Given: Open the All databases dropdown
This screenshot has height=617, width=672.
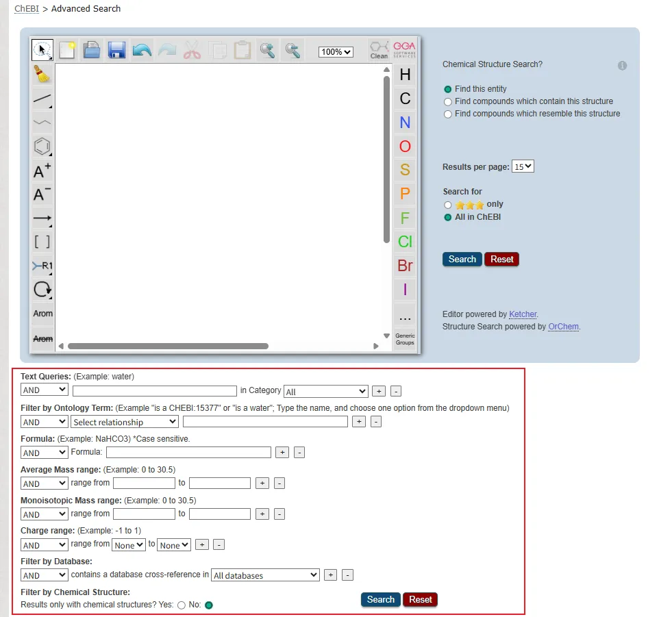Looking at the screenshot, I should [265, 575].
